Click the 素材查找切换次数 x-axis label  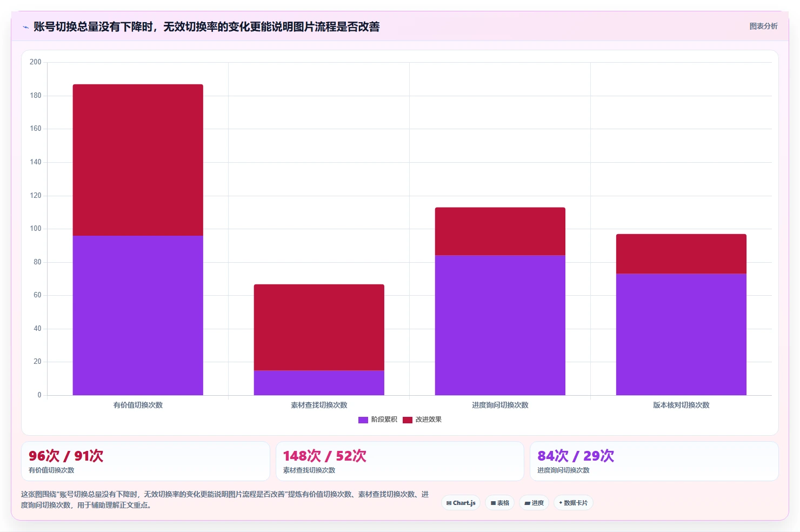pyautogui.click(x=319, y=405)
